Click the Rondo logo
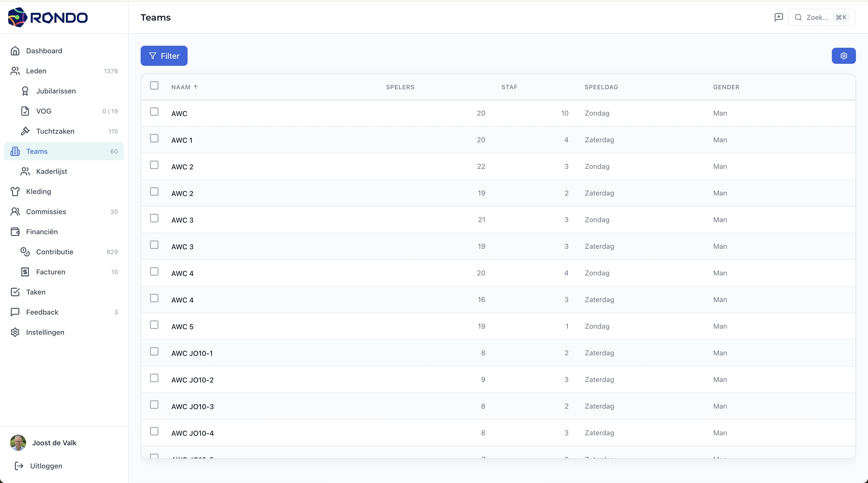This screenshot has height=483, width=868. [x=48, y=17]
